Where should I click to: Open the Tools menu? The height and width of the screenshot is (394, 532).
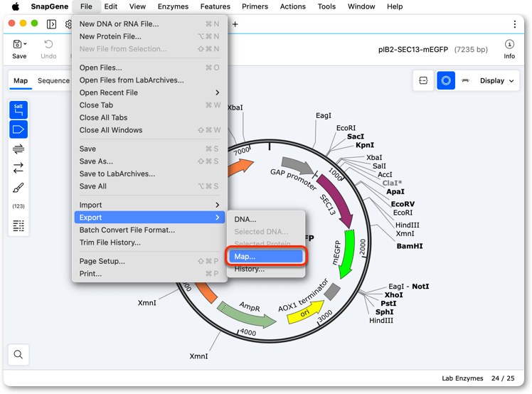(326, 6)
